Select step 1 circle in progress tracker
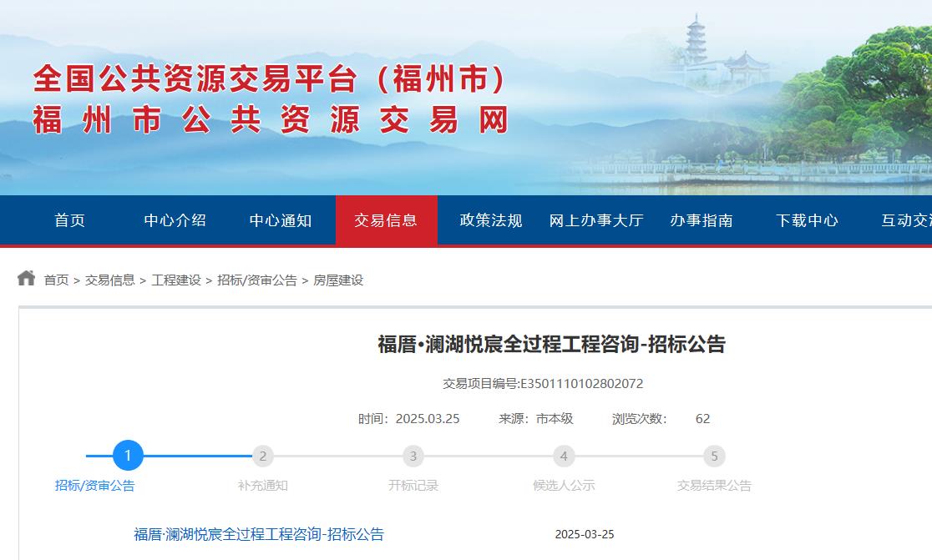The image size is (932, 560). [128, 456]
